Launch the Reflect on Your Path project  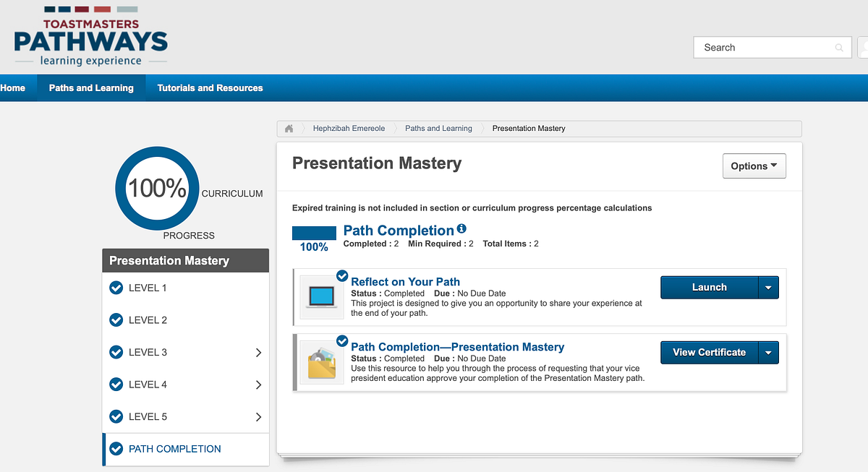709,288
